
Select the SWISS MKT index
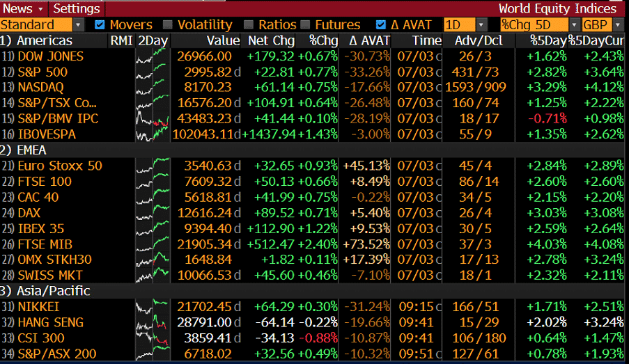(x=49, y=275)
